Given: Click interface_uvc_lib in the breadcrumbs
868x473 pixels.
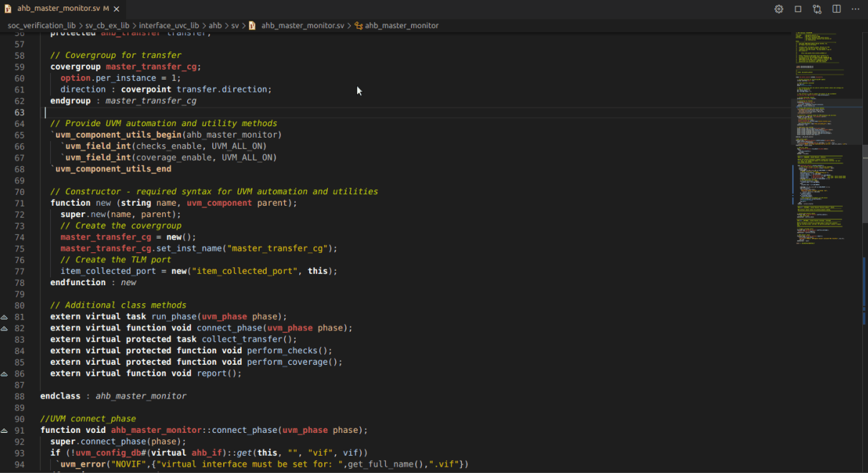Looking at the screenshot, I should point(170,25).
